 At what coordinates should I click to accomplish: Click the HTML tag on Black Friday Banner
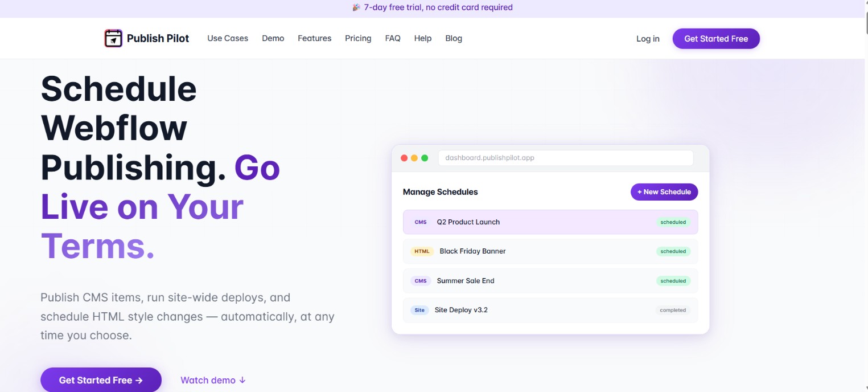click(x=422, y=251)
